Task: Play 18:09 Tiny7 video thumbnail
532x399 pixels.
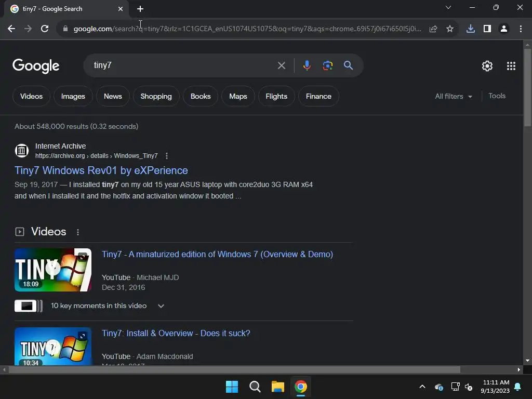Action: coord(53,270)
